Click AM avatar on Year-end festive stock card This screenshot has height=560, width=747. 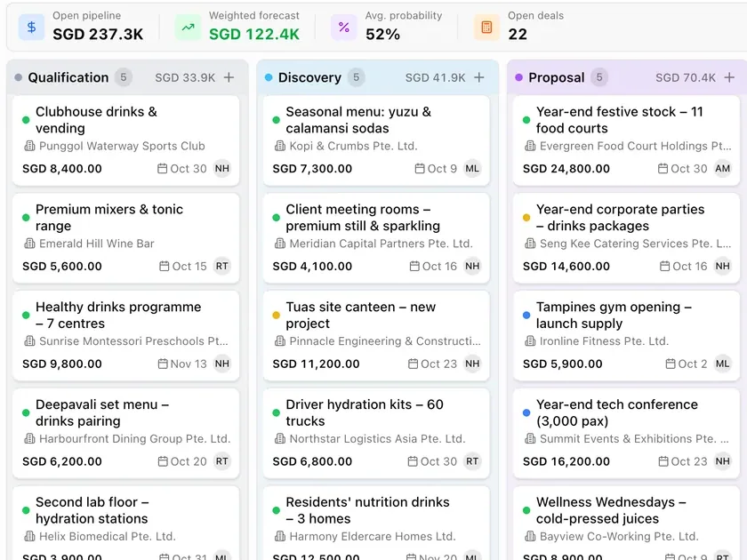click(x=722, y=169)
